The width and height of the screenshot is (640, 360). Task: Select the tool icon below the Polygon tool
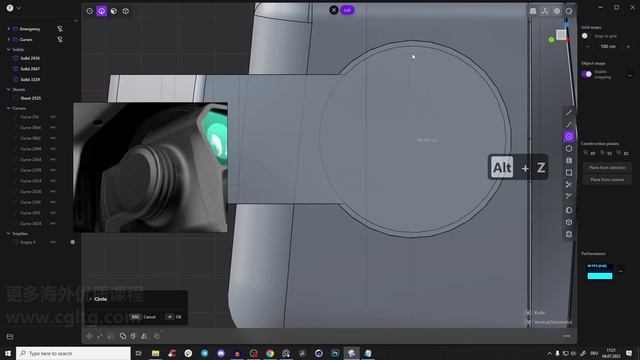[x=569, y=160]
